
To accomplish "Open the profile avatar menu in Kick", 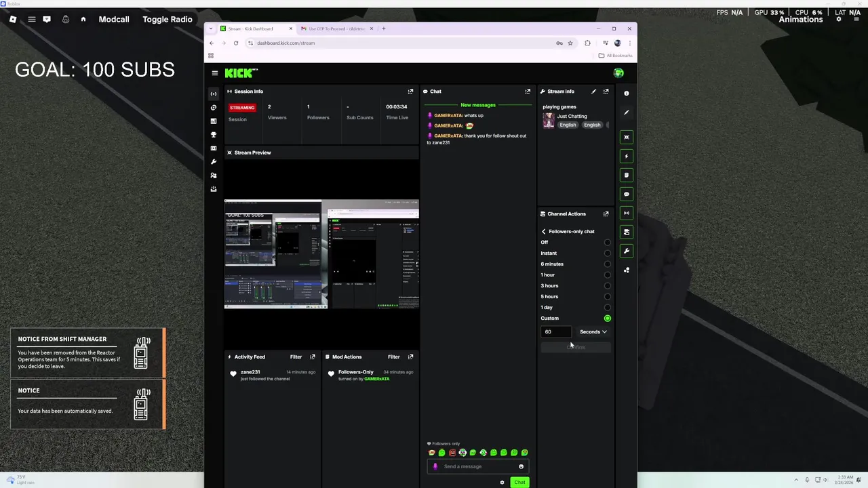I will pyautogui.click(x=618, y=73).
